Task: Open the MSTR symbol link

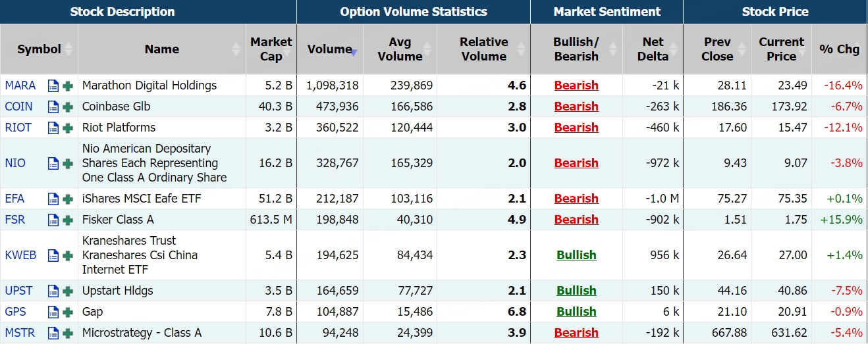Action: coord(20,333)
